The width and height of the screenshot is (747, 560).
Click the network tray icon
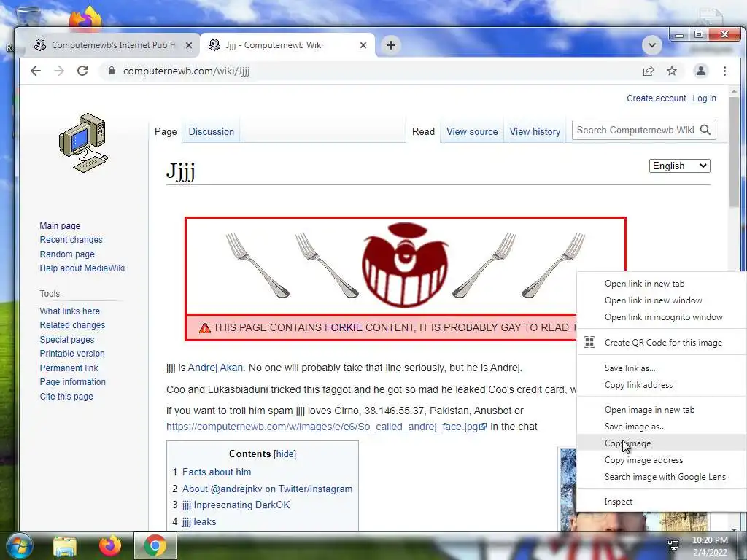[673, 545]
